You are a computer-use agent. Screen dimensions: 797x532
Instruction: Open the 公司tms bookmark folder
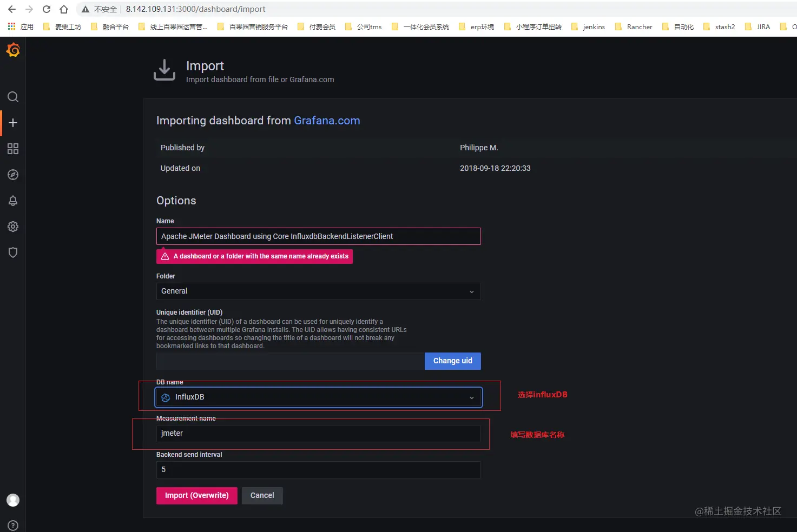363,26
